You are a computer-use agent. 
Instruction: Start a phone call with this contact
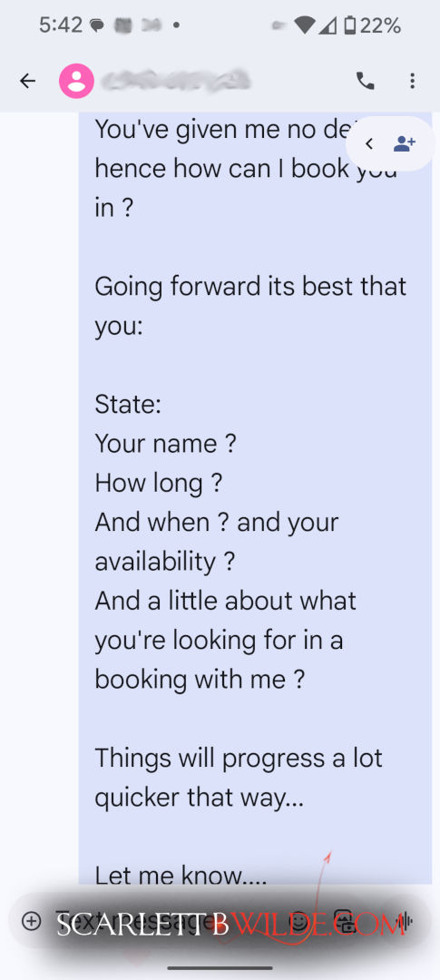tap(365, 82)
